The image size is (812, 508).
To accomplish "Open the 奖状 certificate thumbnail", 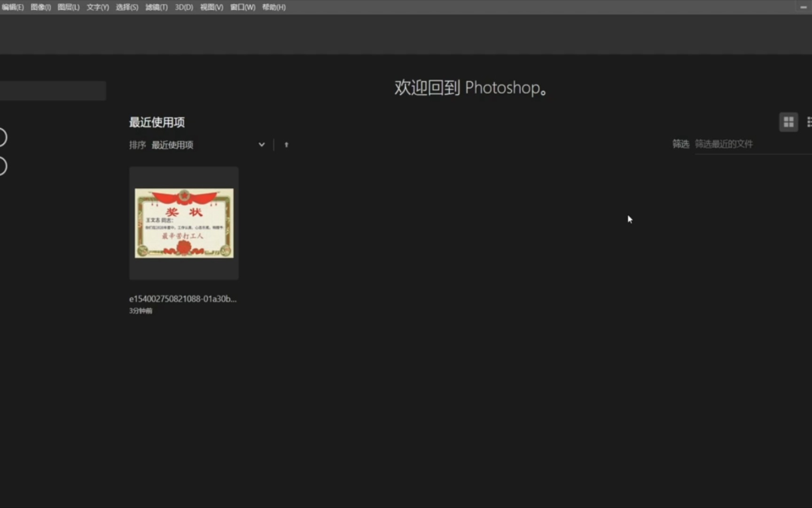I will [183, 222].
